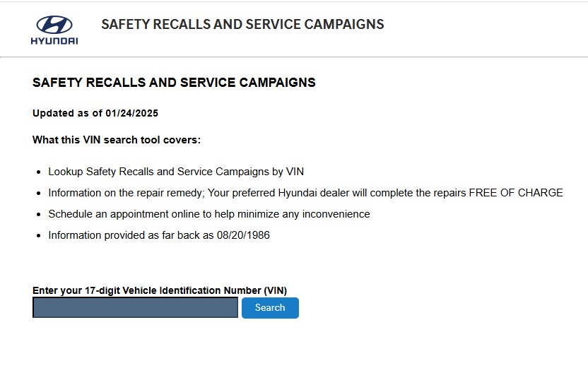Click the HYUNDAI wordmark below the emblem

54,41
